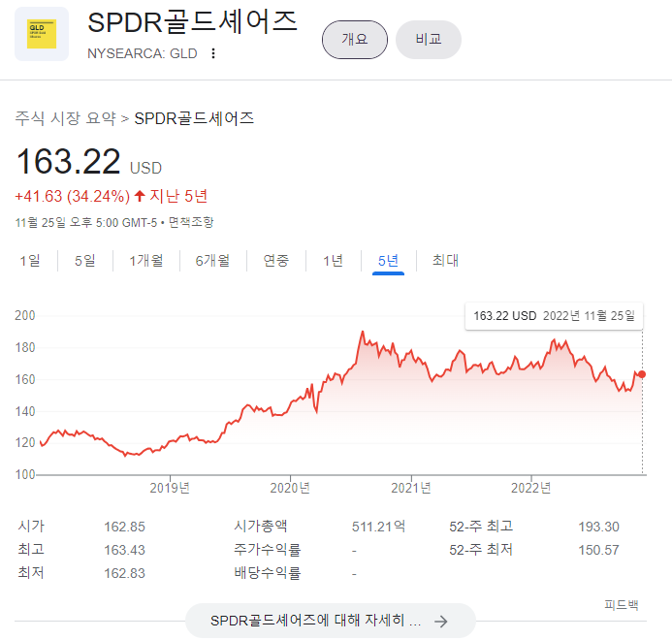
Task: Switch chart to the 6개월 range tab
Action: coord(212,260)
